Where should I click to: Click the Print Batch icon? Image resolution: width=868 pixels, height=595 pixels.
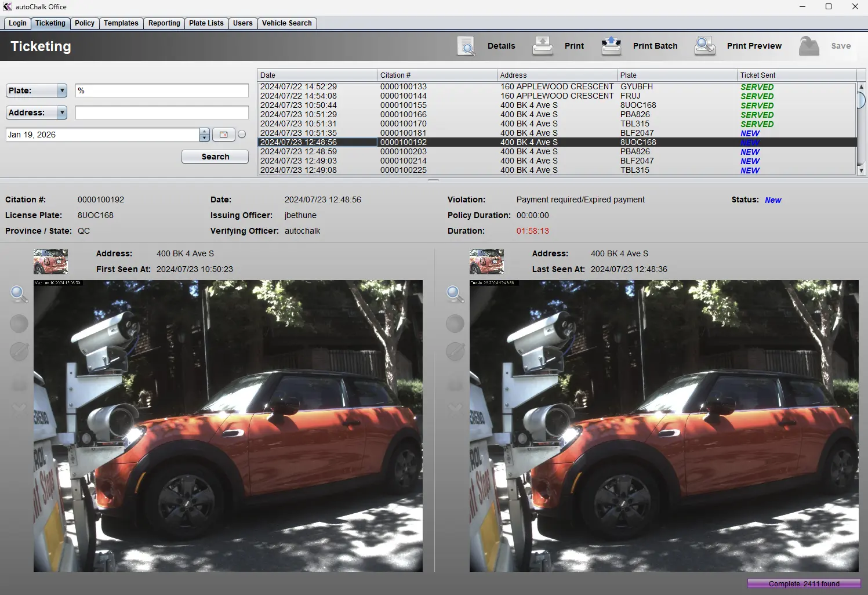[x=611, y=46]
